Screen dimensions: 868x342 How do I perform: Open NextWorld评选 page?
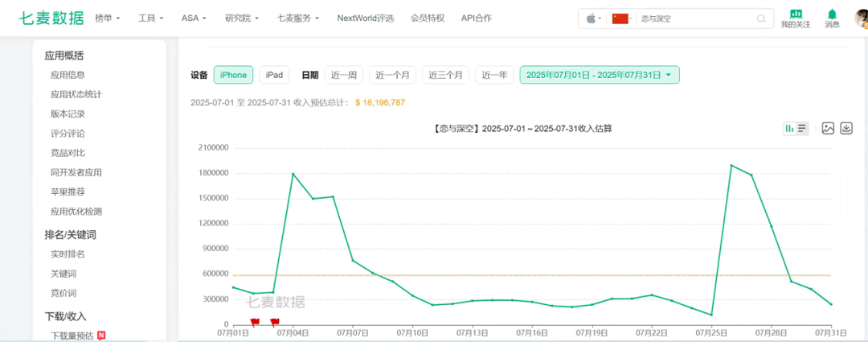(x=366, y=19)
